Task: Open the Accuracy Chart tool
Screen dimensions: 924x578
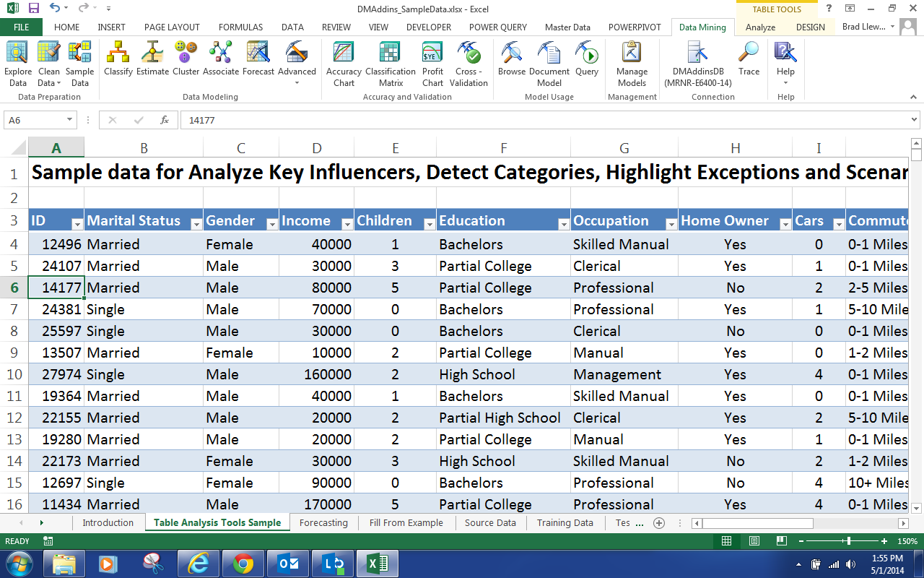Action: tap(344, 64)
